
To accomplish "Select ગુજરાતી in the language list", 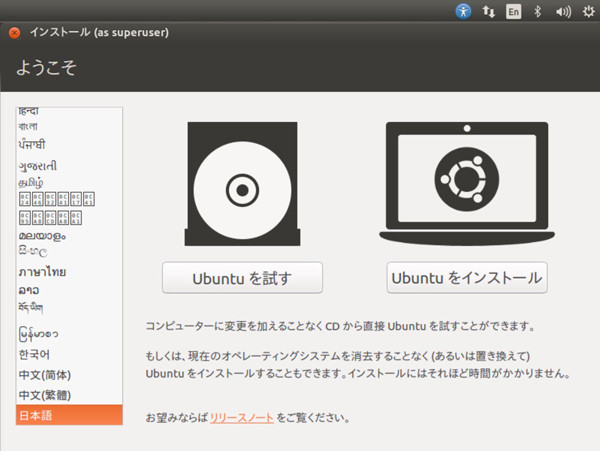I will (69, 166).
